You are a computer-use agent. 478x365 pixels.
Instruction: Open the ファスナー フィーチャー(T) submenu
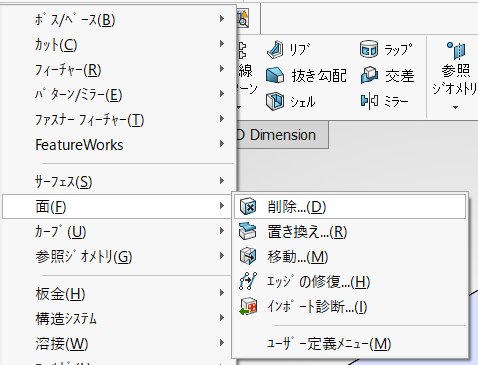119,120
